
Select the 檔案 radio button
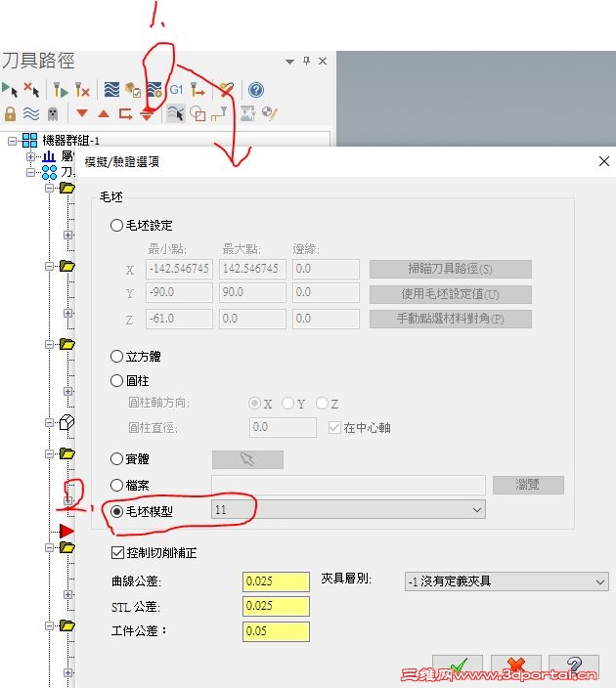pos(116,486)
